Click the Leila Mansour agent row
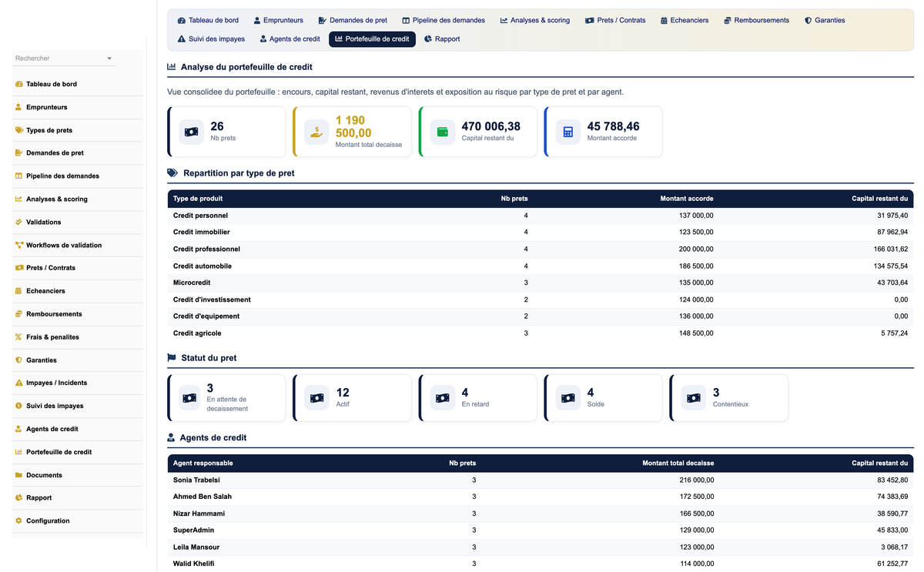This screenshot has width=924, height=572. click(x=541, y=547)
